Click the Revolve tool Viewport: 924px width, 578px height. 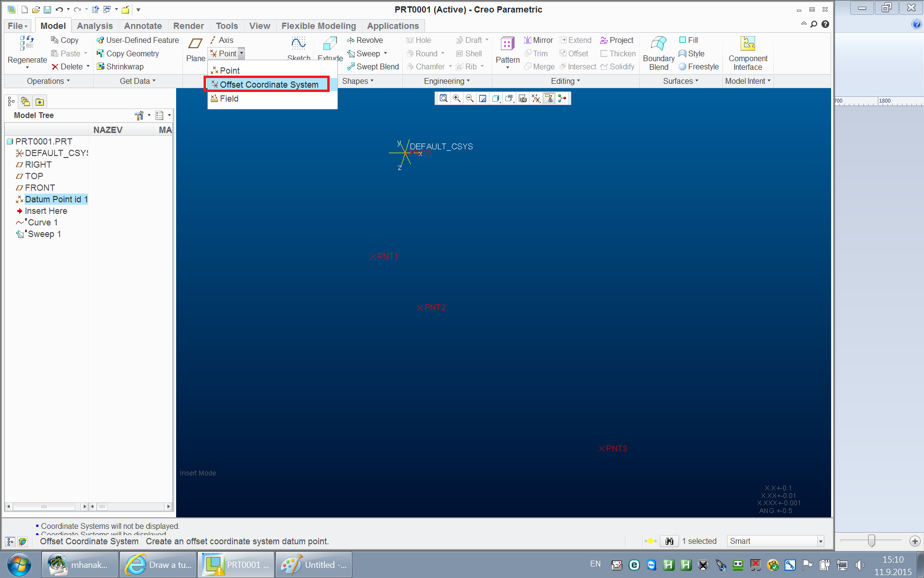[x=365, y=40]
